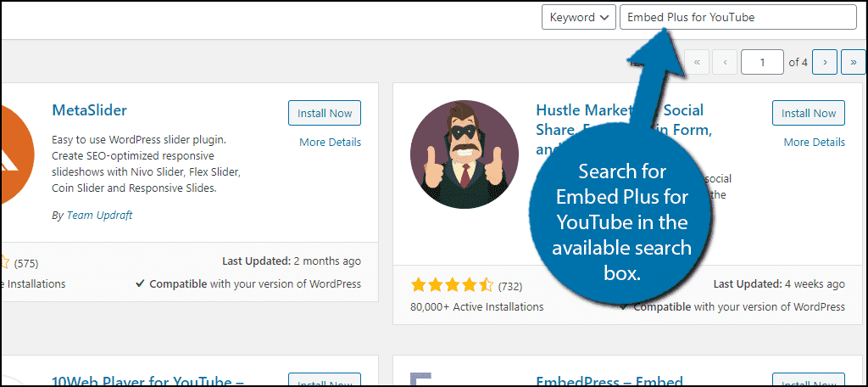Click the 'of 4' page count text
Viewport: 868px width, 387px height.
point(798,62)
